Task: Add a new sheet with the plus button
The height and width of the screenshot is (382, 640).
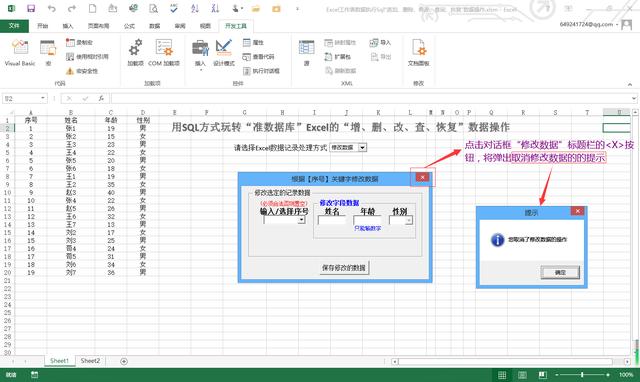Action: 124,361
